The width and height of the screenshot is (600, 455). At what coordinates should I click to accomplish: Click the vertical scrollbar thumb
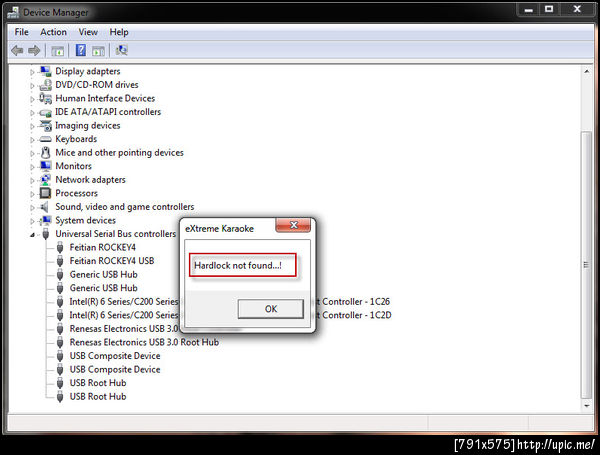point(586,265)
